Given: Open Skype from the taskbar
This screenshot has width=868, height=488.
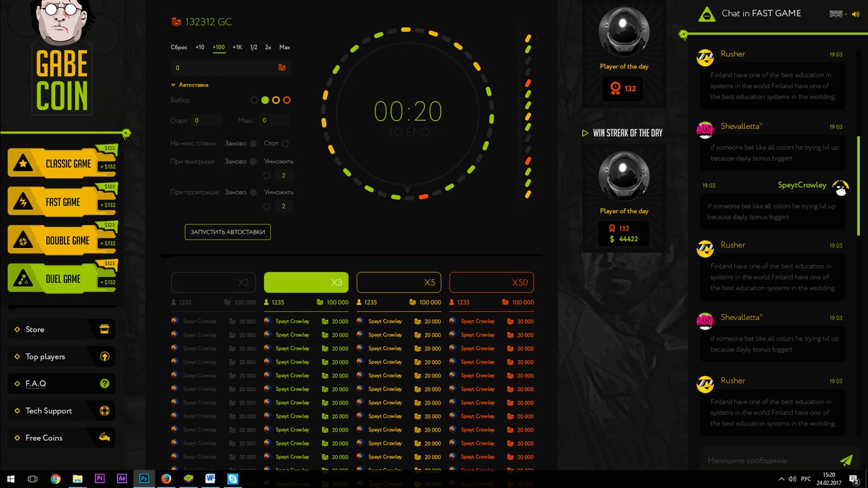Looking at the screenshot, I should (233, 479).
